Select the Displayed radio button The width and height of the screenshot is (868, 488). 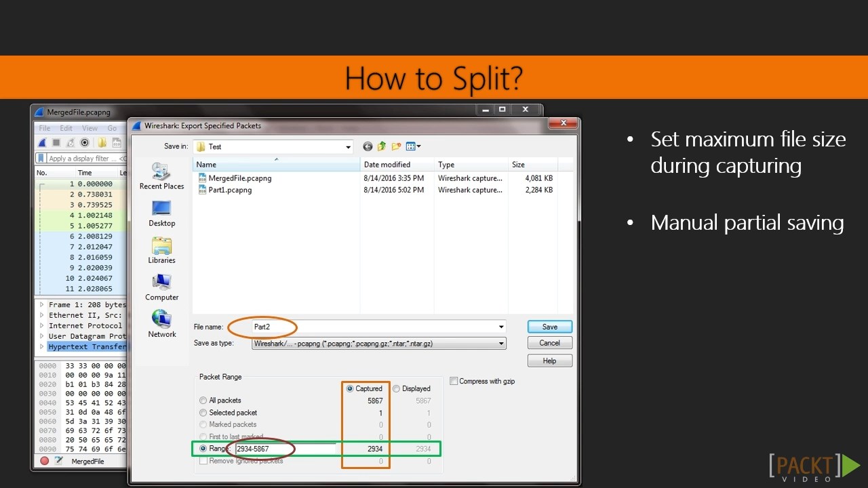click(397, 389)
